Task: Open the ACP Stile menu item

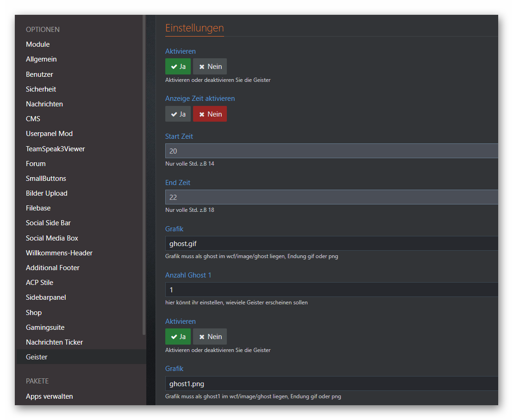Action: point(40,283)
